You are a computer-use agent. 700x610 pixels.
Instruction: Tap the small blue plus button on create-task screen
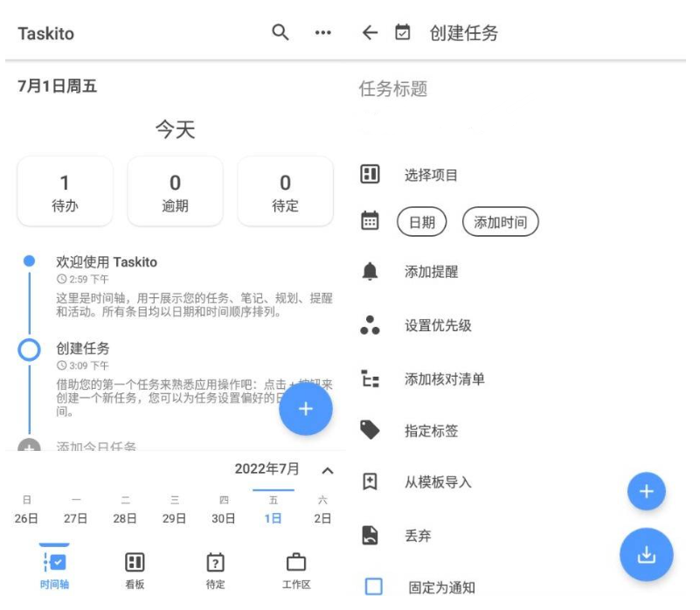click(x=647, y=491)
